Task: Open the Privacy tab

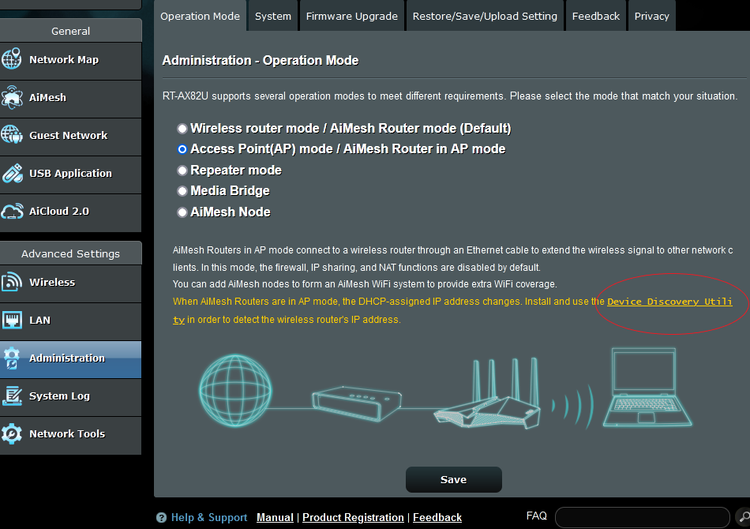Action: (651, 16)
